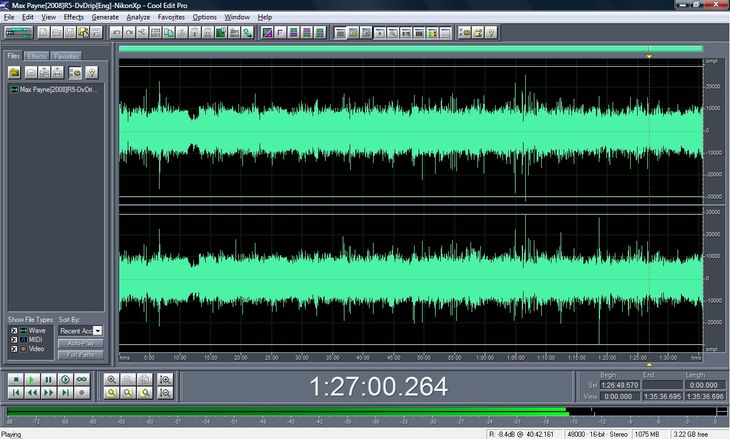Click the Zoom In Vertically icon
The width and height of the screenshot is (730, 439).
(x=165, y=379)
